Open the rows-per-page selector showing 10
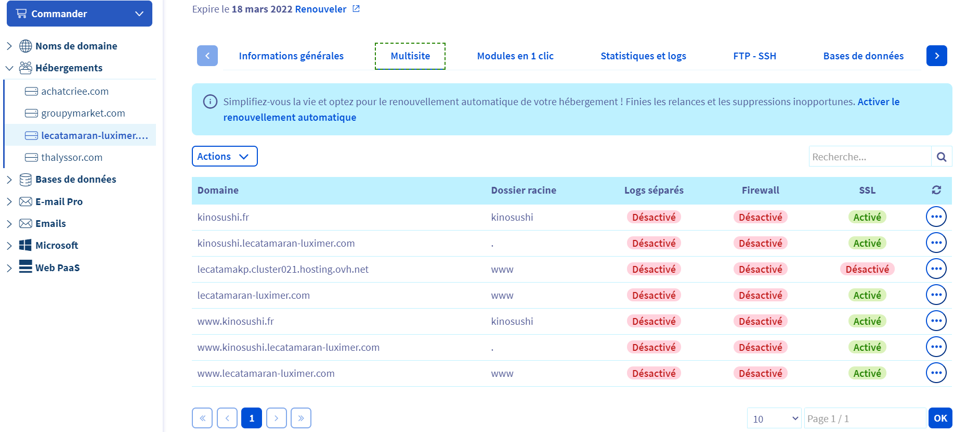Screen dimensions: 980x432 774,418
